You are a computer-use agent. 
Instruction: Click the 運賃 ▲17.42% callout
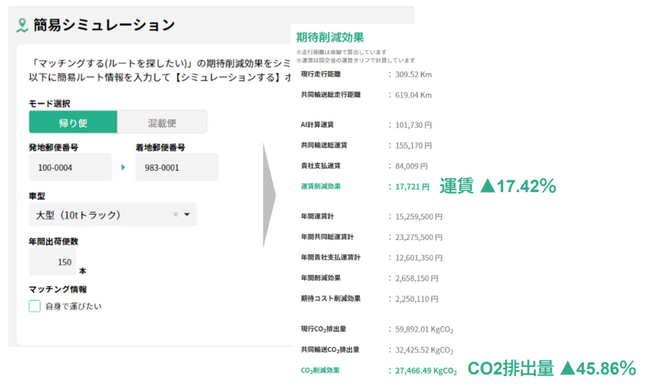(x=497, y=186)
